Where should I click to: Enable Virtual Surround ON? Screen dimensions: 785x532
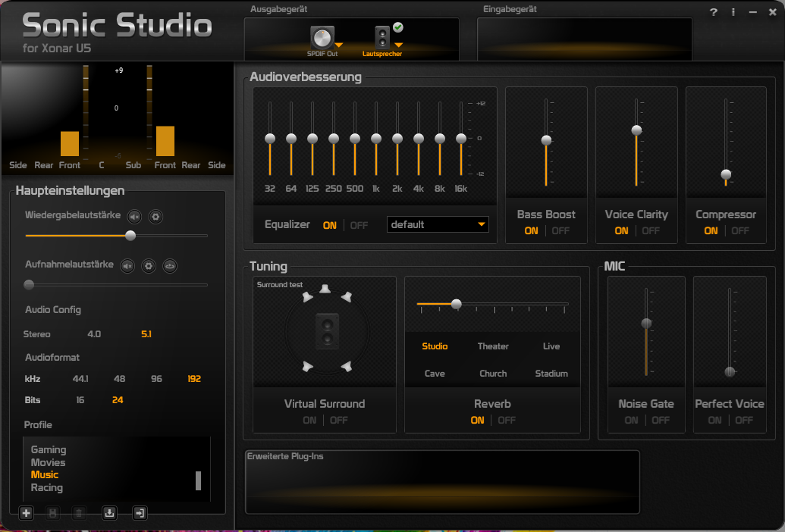309,421
